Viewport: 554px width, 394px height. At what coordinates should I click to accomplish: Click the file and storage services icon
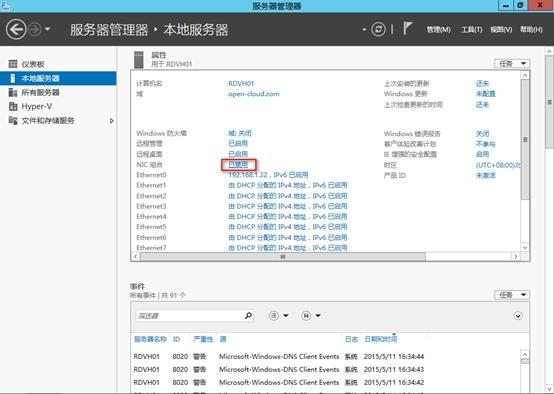coord(13,120)
